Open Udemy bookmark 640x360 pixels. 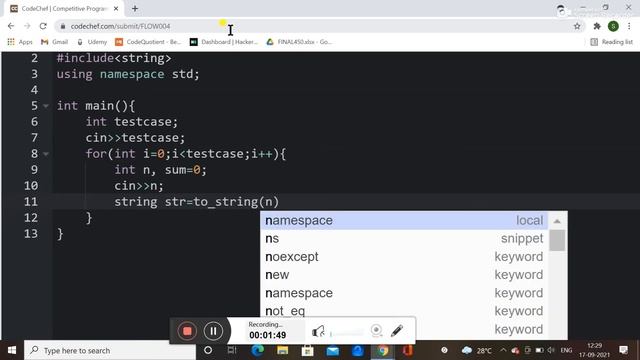coord(92,42)
